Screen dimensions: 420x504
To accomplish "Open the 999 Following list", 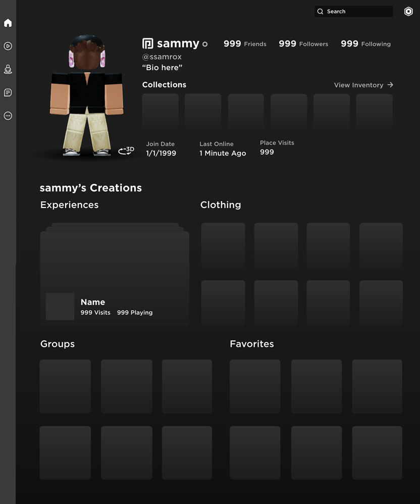I will coord(365,44).
